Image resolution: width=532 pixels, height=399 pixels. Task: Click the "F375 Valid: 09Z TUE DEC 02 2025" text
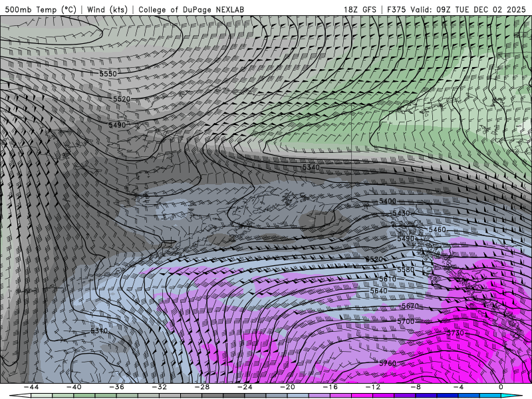click(x=456, y=9)
